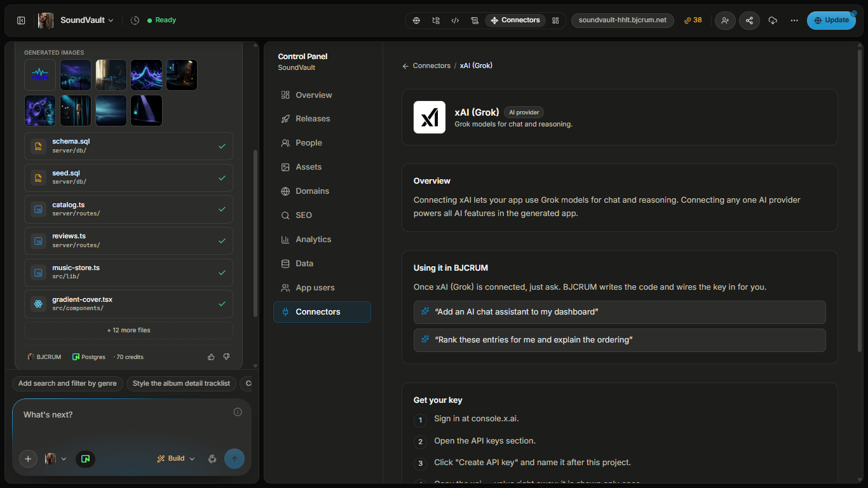Open the avatar model selector dropdown

(56, 459)
